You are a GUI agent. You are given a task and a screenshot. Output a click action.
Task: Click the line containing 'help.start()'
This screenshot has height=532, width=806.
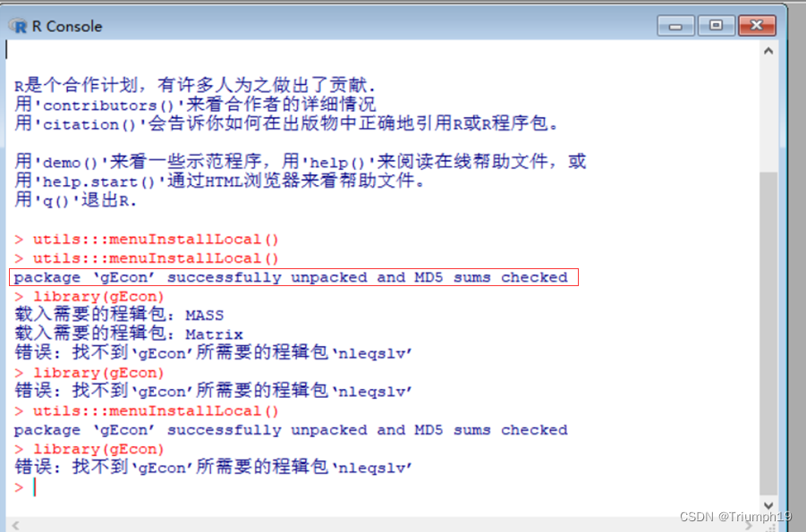click(219, 181)
